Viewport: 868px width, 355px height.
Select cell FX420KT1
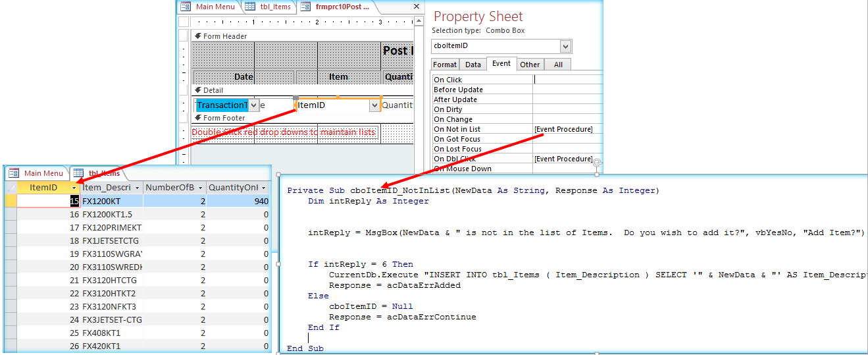click(x=111, y=346)
